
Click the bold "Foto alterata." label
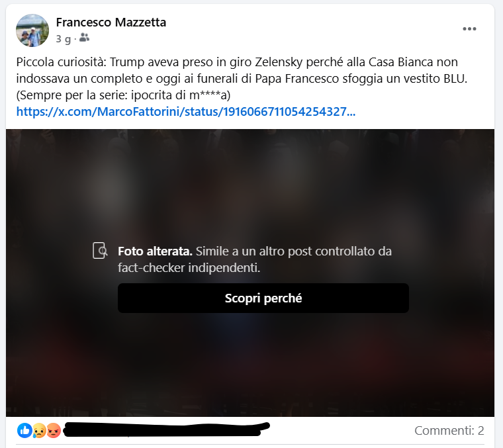tap(155, 251)
